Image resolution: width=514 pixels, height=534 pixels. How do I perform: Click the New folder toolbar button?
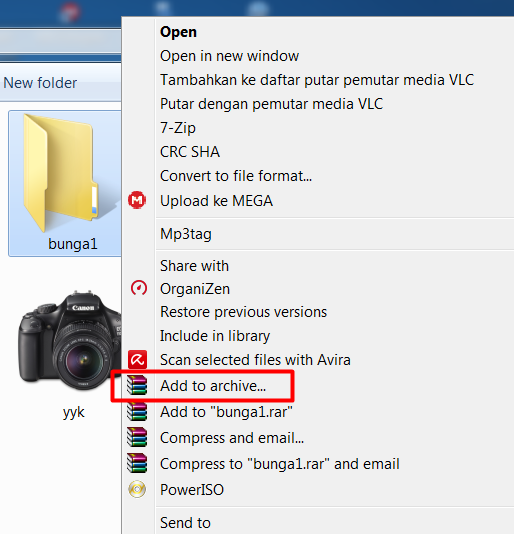coord(40,83)
